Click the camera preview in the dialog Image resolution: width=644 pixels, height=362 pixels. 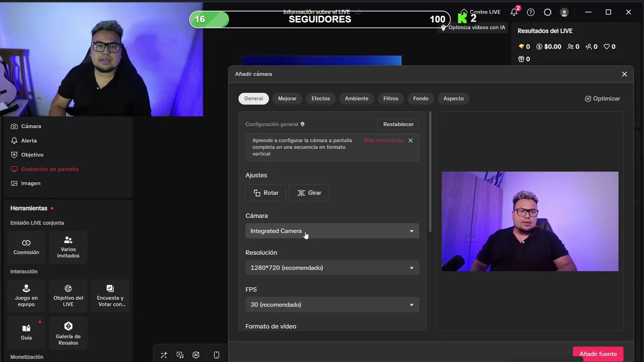pos(530,222)
